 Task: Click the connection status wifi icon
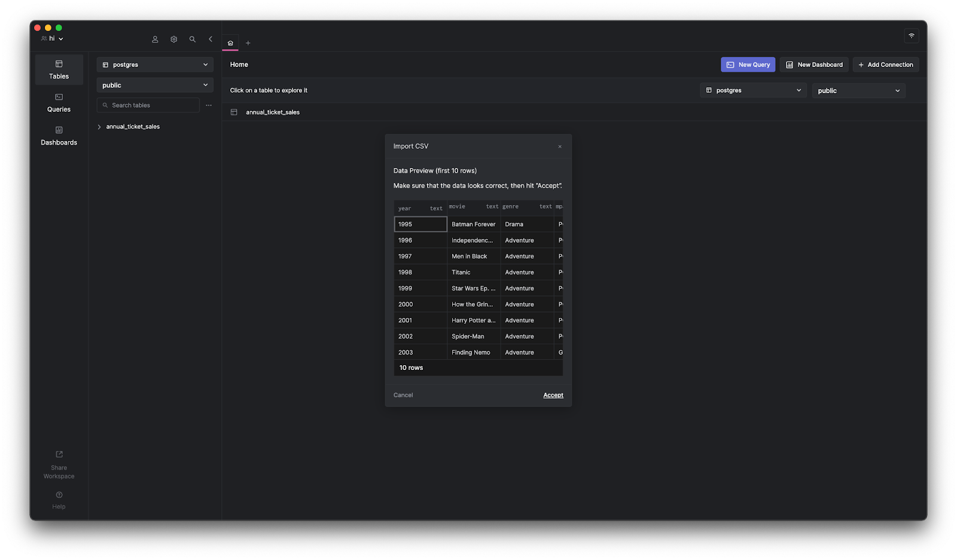(x=912, y=36)
